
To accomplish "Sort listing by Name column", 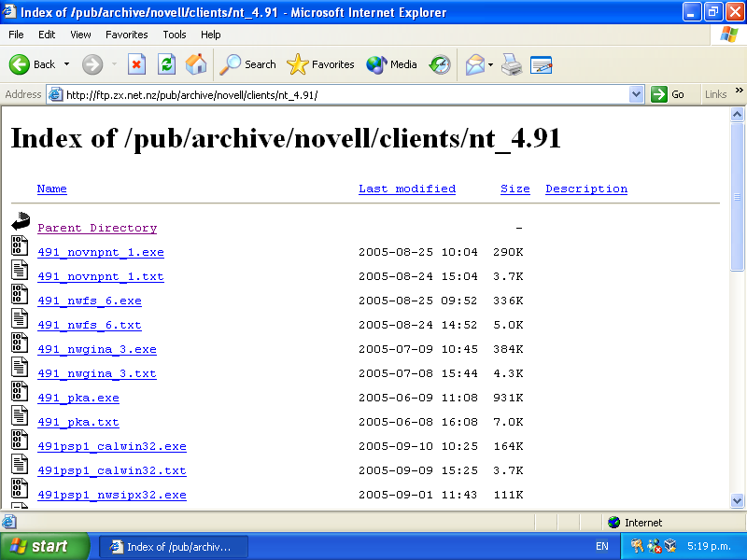I will tap(52, 189).
